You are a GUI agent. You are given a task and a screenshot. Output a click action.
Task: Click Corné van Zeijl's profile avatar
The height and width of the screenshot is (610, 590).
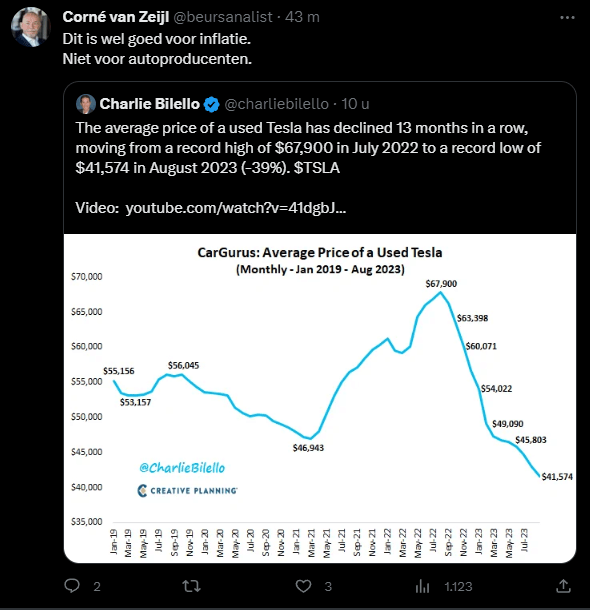(31, 27)
